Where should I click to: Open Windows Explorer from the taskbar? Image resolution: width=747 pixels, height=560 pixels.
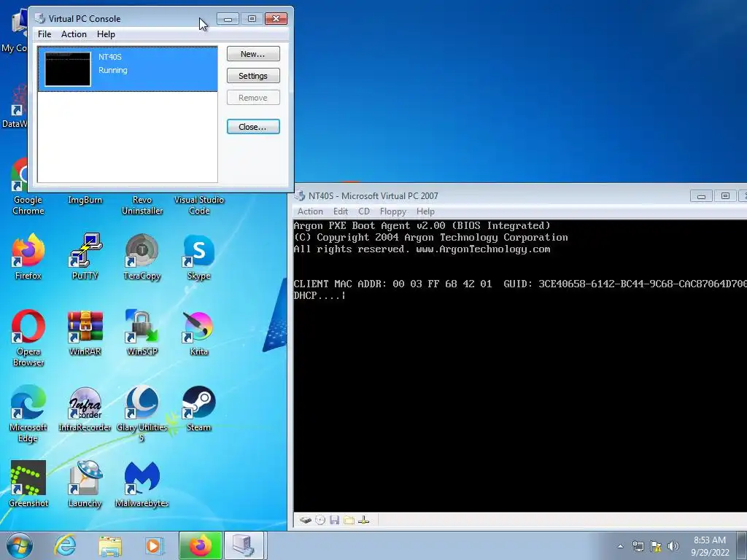point(110,545)
